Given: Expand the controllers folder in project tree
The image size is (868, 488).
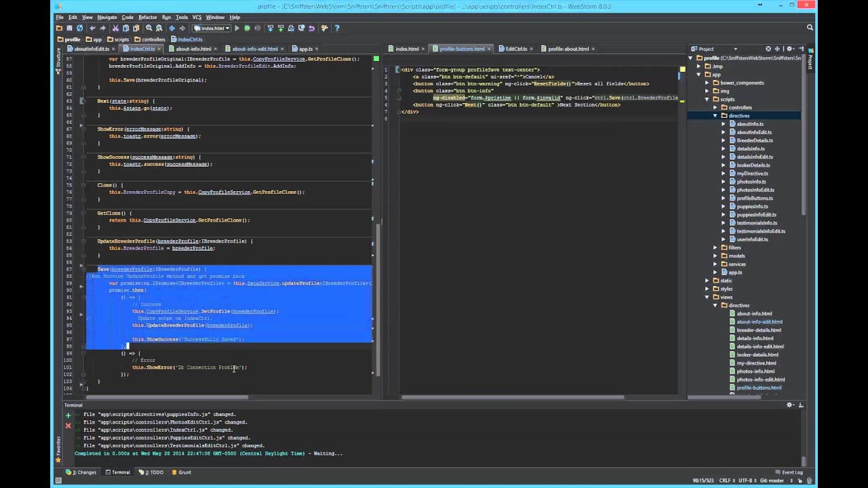Looking at the screenshot, I should pos(715,107).
